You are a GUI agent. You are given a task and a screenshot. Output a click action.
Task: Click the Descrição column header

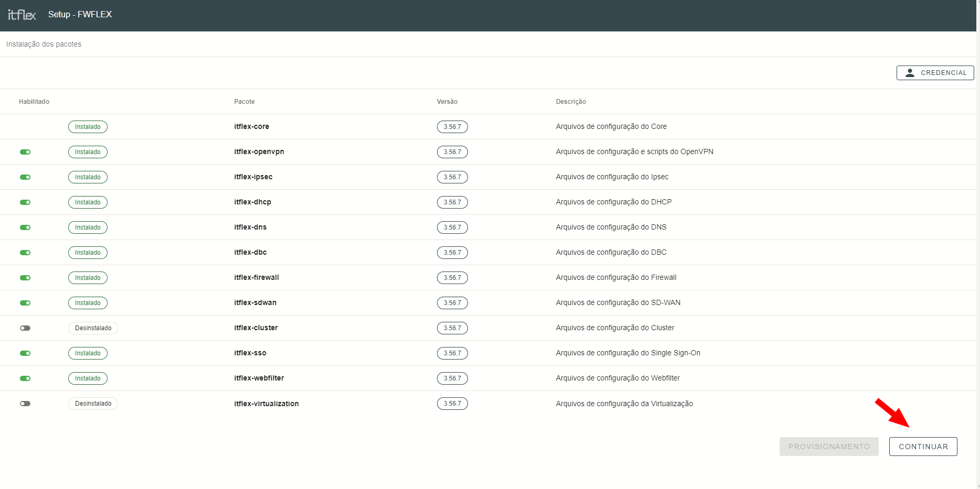tap(571, 102)
